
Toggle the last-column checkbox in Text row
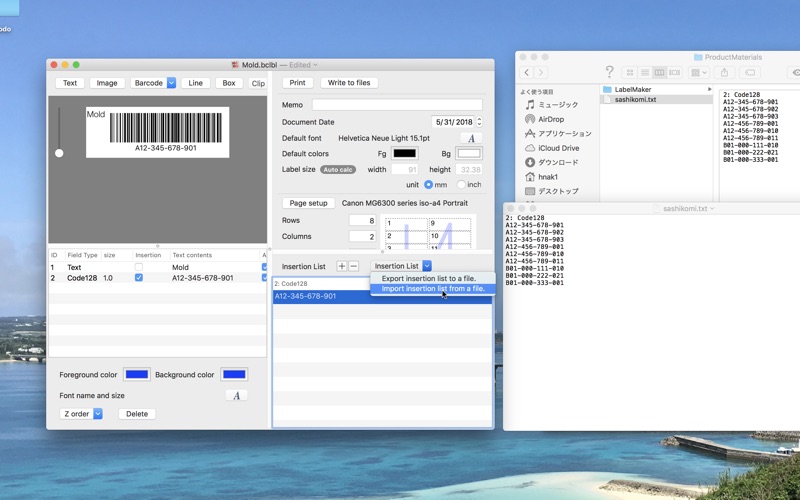(264, 267)
